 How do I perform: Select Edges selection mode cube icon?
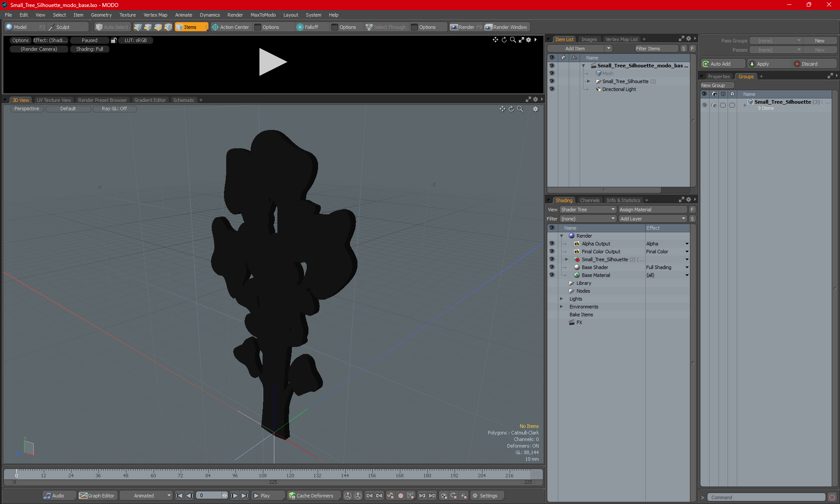(148, 27)
